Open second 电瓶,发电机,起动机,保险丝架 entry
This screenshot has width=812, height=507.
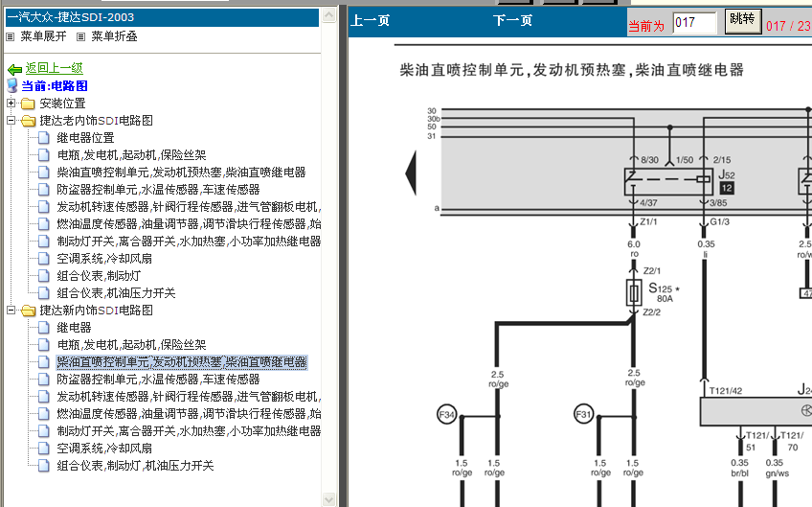[x=131, y=345]
